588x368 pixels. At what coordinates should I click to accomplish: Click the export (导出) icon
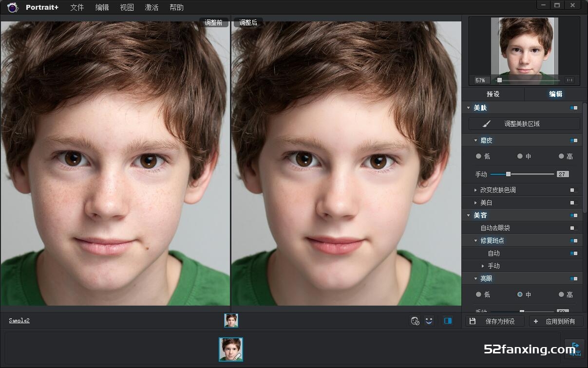575,349
